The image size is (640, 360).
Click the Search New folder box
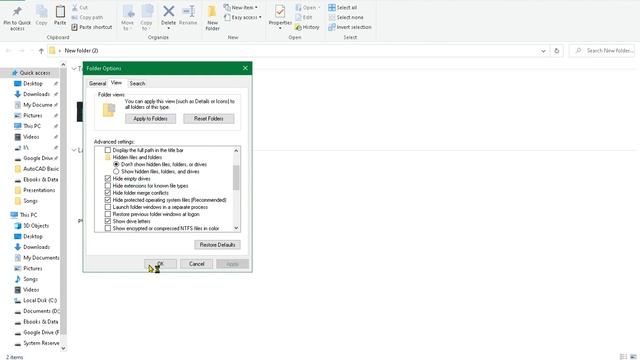[x=602, y=51]
